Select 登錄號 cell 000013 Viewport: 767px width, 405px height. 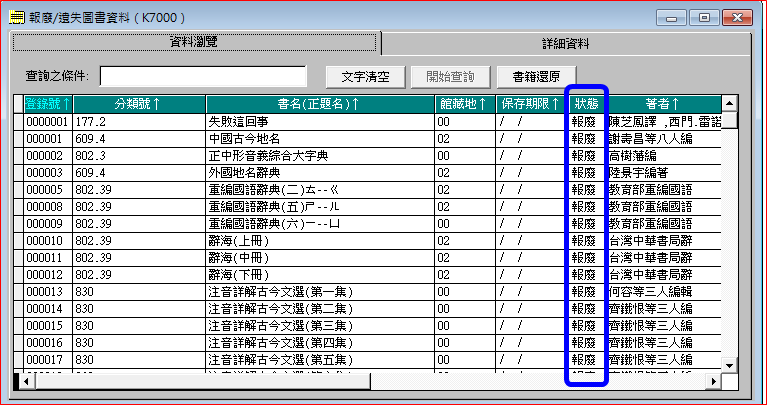[x=48, y=292]
